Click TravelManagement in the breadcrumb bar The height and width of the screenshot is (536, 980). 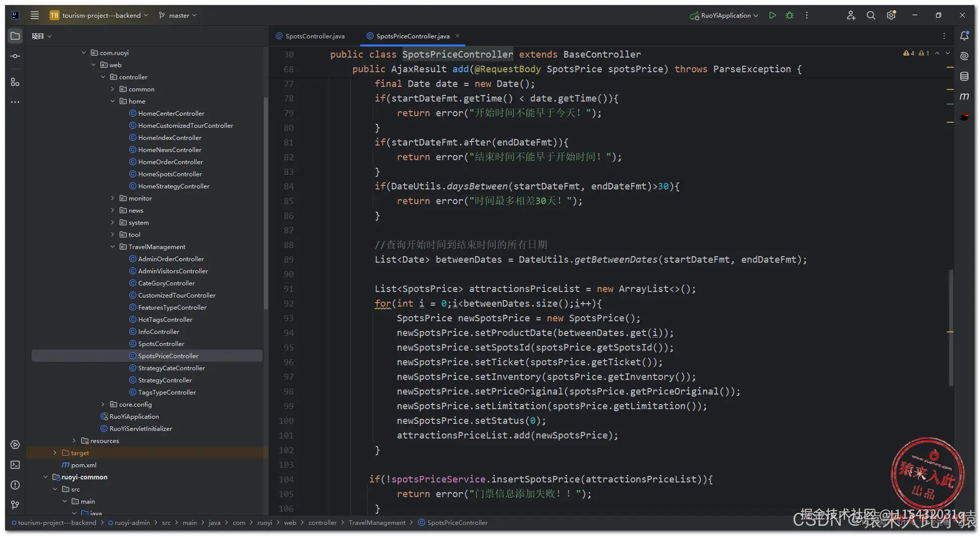click(377, 522)
